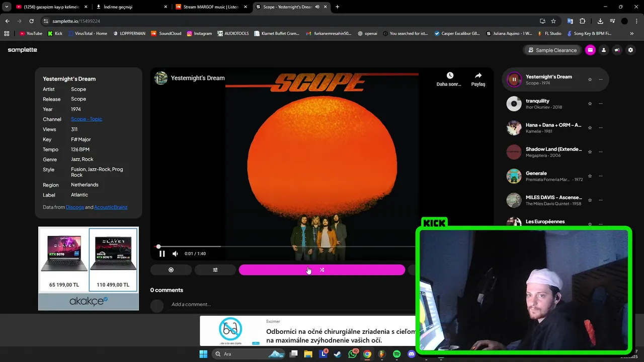Show more bookmarks chevron
This screenshot has height=362, width=644.
coord(632,34)
